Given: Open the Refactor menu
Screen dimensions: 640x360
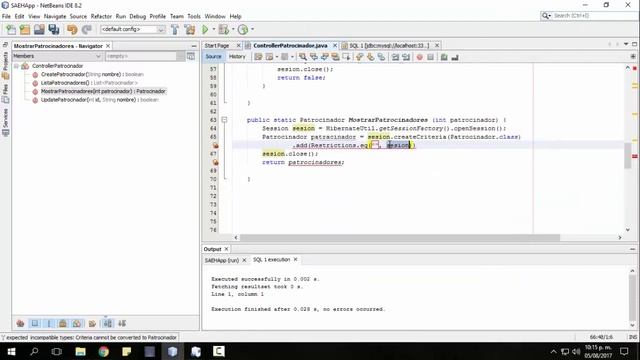Looking at the screenshot, I should pos(101,16).
